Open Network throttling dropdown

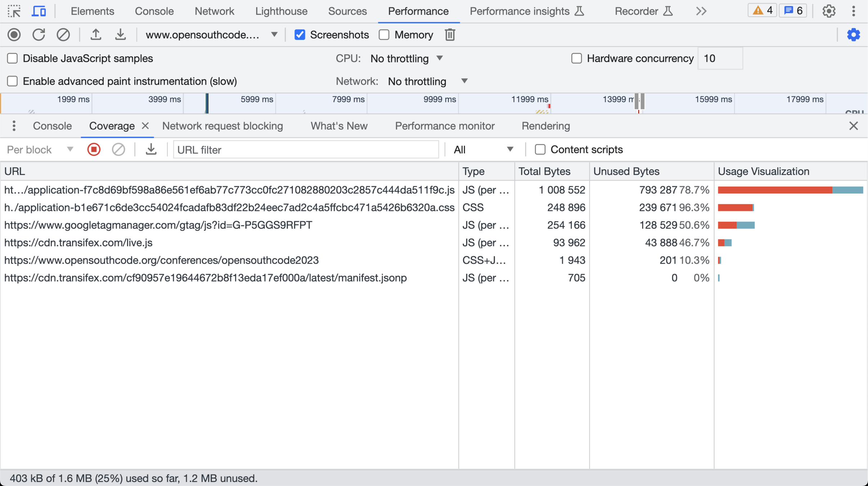point(428,81)
